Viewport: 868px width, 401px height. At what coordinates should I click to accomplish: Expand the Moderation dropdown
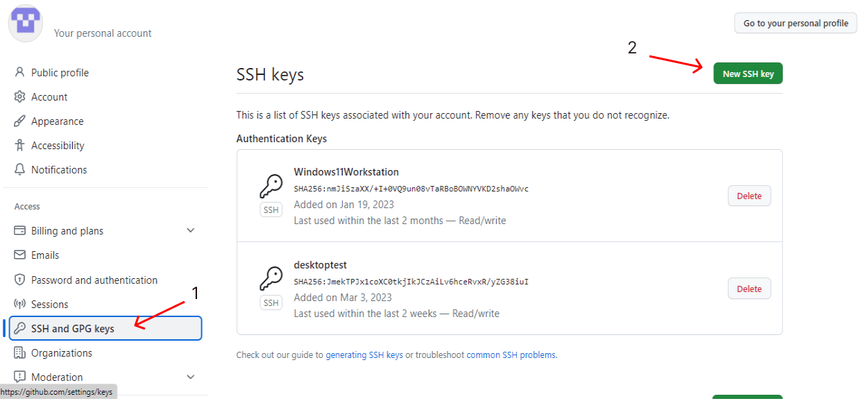(x=190, y=377)
